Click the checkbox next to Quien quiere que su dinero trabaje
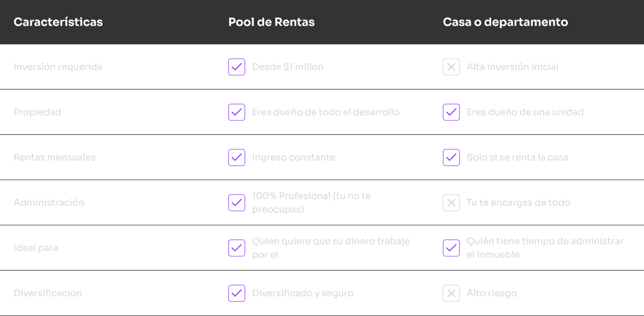Screen dimensions: 644x316 [237, 248]
